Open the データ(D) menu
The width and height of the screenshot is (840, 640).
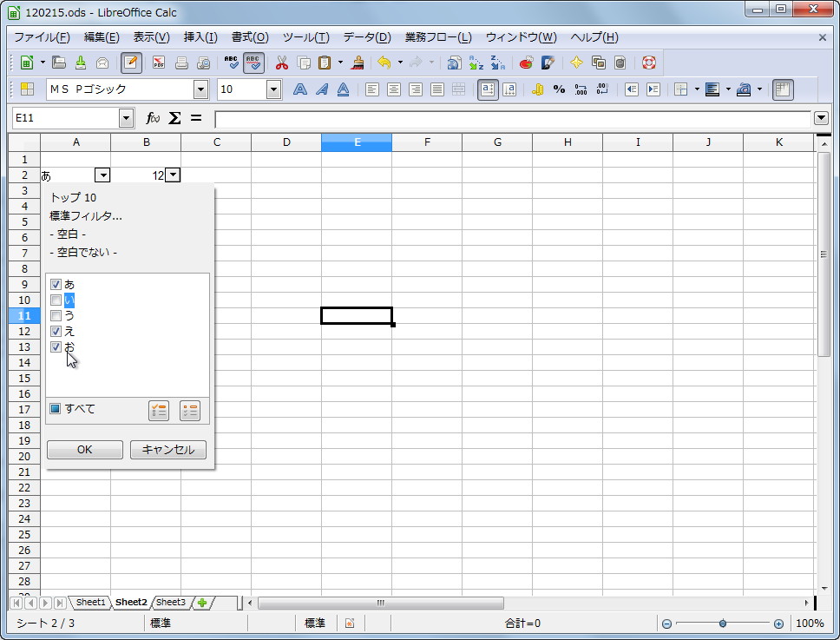click(x=367, y=37)
